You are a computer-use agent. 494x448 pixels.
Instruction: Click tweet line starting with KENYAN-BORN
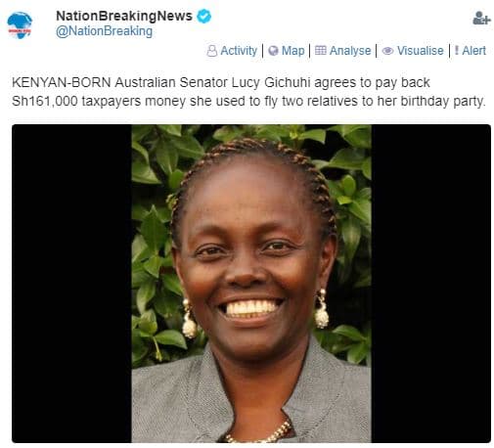click(x=221, y=82)
